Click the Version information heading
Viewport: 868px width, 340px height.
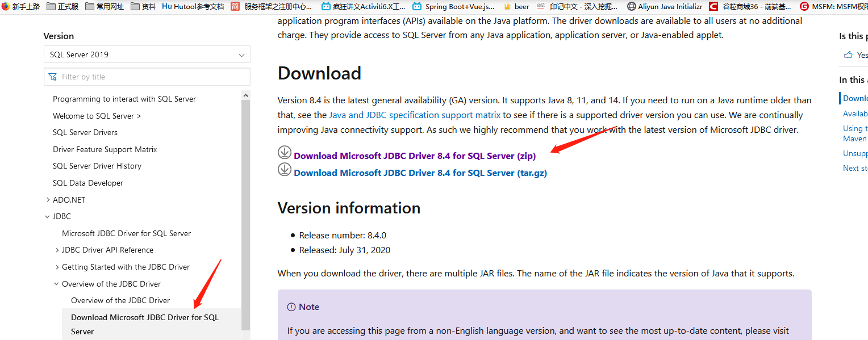click(349, 208)
